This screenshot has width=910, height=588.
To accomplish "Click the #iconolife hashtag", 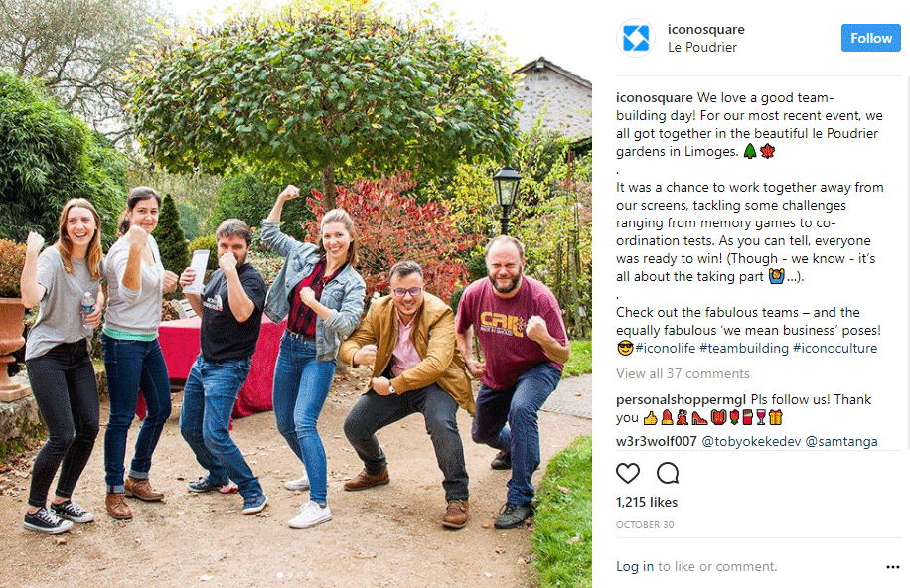I will (x=665, y=348).
